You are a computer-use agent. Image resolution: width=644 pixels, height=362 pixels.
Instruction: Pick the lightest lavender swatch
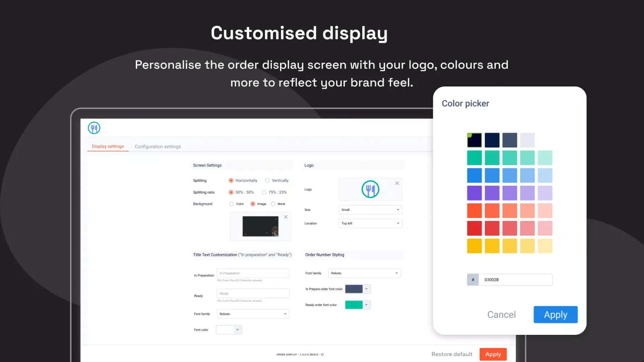pos(545,193)
